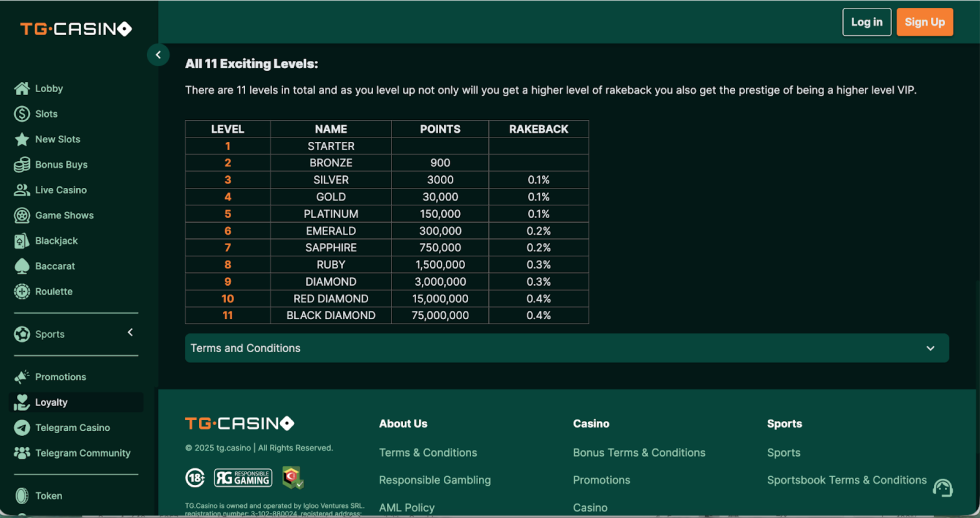Expand the Sports submenu chevron
The width and height of the screenshot is (980, 518).
[x=130, y=333]
